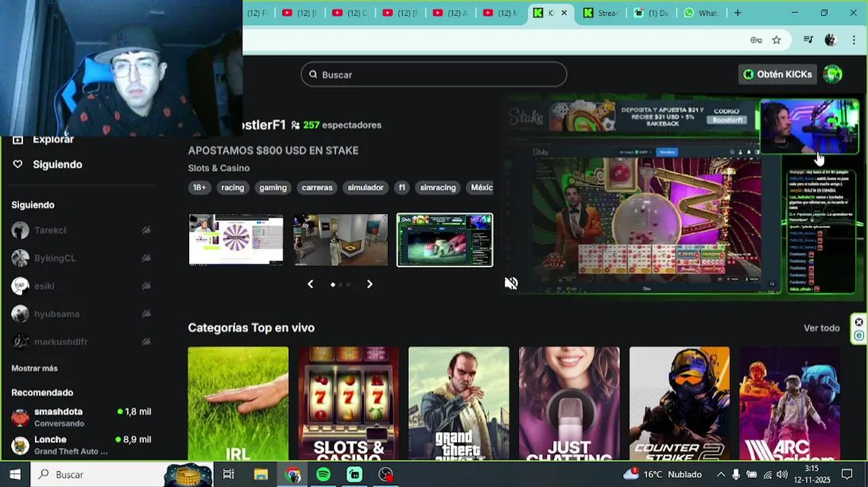Viewport: 868px width, 487px height.
Task: Open the IRL category card
Action: coord(238,404)
